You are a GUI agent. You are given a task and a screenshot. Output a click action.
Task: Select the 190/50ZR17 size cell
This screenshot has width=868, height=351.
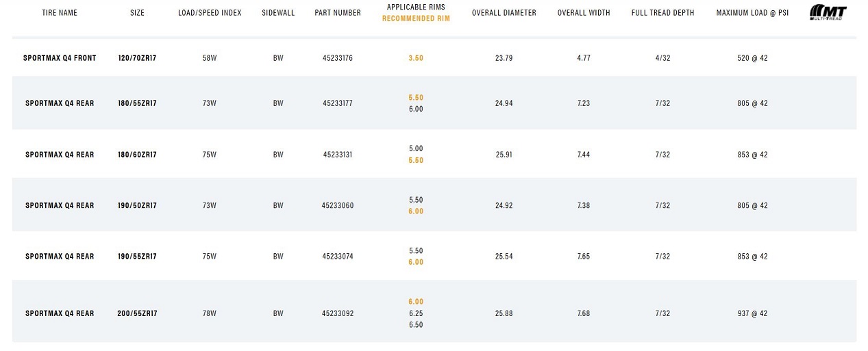tap(137, 205)
